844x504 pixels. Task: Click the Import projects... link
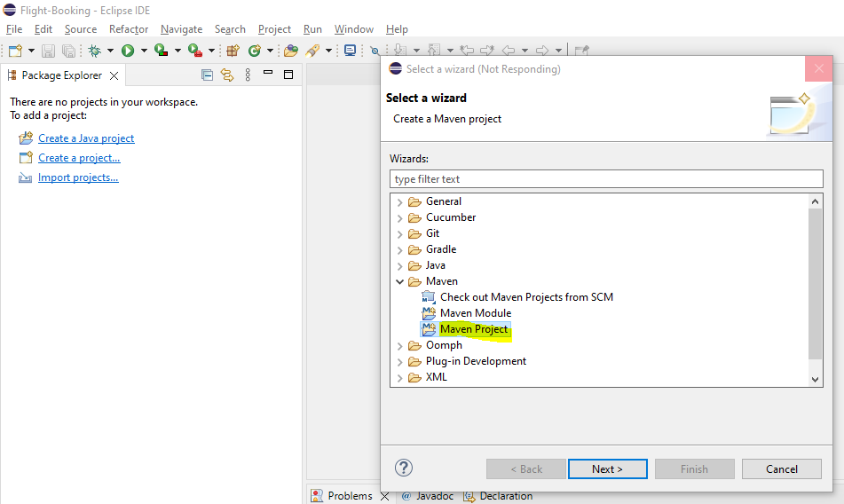pyautogui.click(x=78, y=177)
